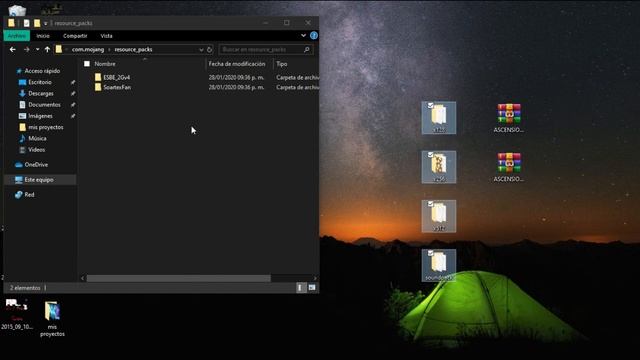This screenshot has height=360, width=640.
Task: Open address bar history dropdown
Action: click(x=201, y=49)
